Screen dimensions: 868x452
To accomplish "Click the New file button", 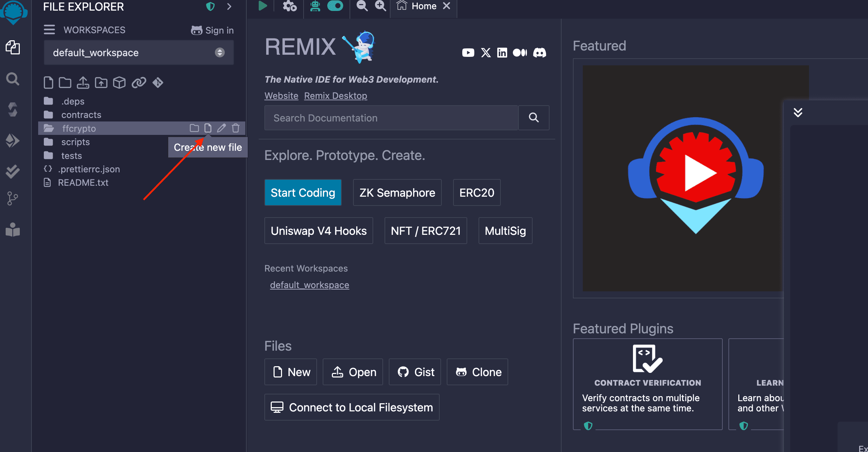I will click(291, 372).
